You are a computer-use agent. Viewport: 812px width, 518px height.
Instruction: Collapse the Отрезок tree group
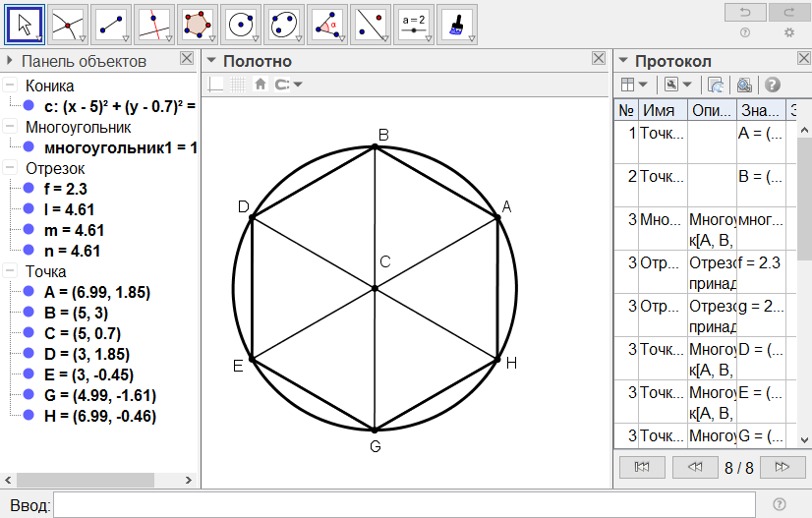(11, 168)
